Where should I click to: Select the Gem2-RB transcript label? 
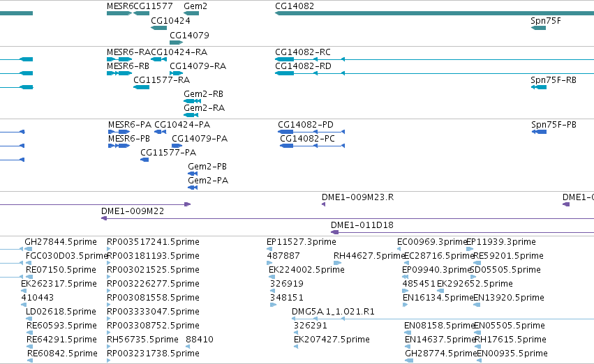point(203,94)
